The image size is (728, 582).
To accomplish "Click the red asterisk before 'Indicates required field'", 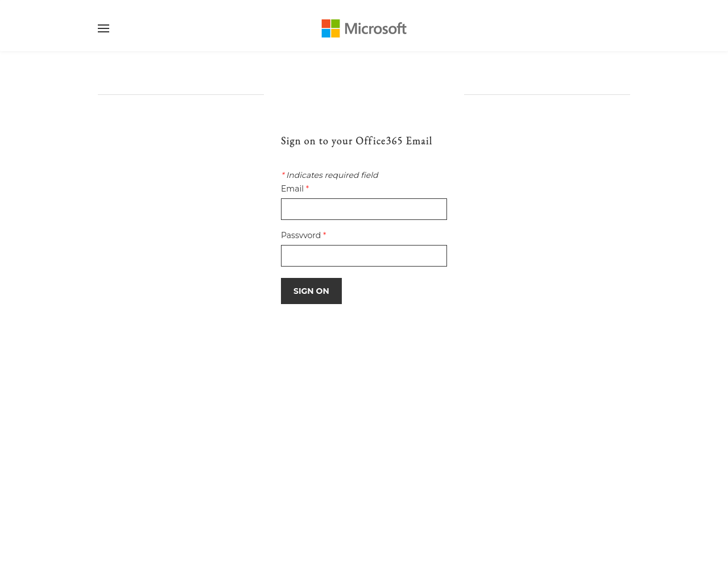I will (x=283, y=174).
